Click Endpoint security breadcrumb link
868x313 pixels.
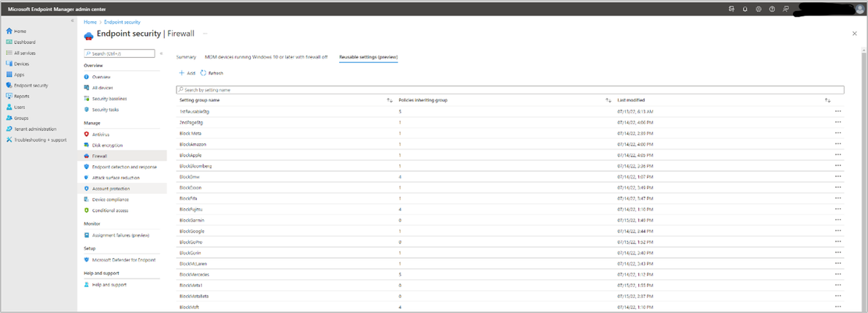(123, 22)
